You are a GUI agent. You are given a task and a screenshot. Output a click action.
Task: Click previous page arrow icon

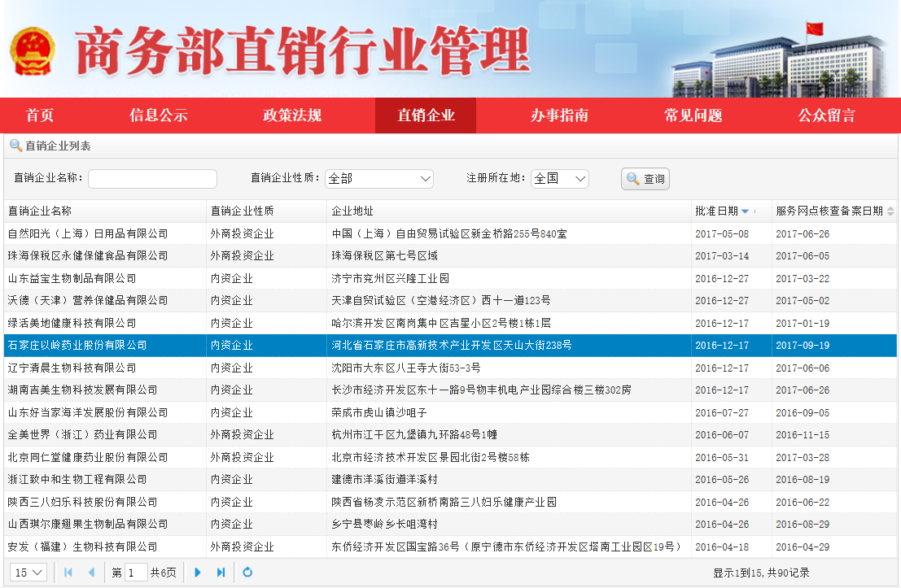91,573
